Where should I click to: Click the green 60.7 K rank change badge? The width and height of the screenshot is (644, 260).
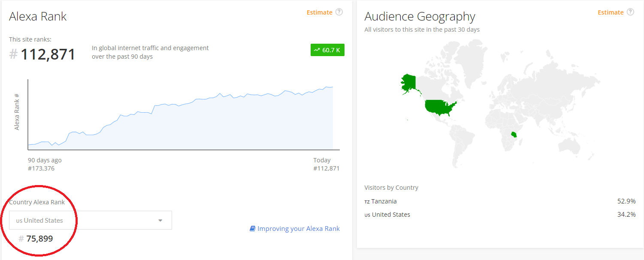327,50
